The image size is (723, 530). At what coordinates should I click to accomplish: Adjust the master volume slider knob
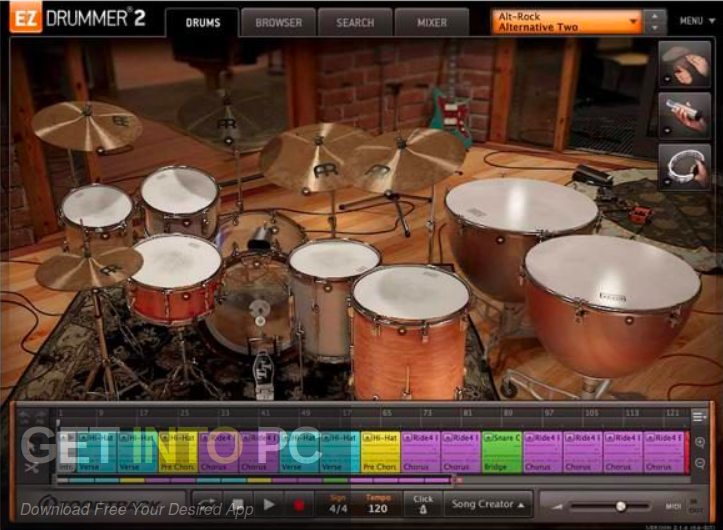click(621, 506)
